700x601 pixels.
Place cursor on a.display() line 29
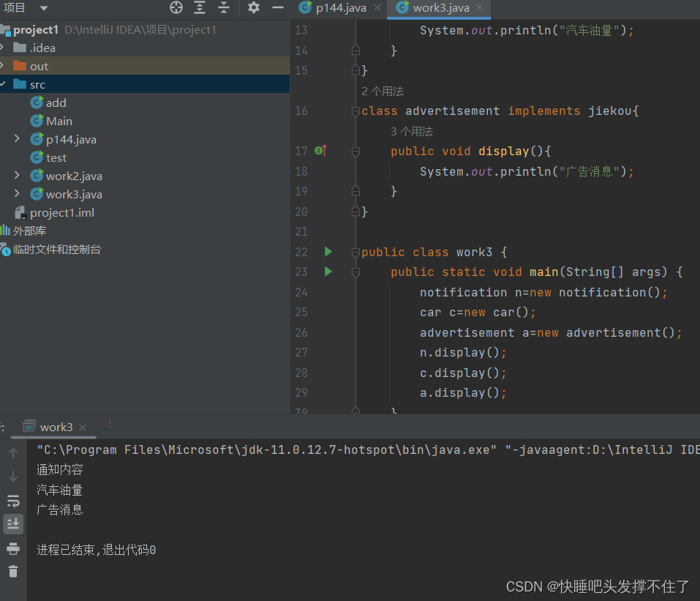[x=463, y=393]
